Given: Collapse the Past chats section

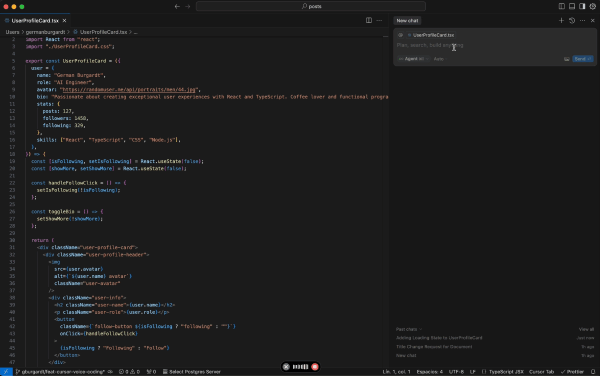Looking at the screenshot, I should (x=409, y=329).
